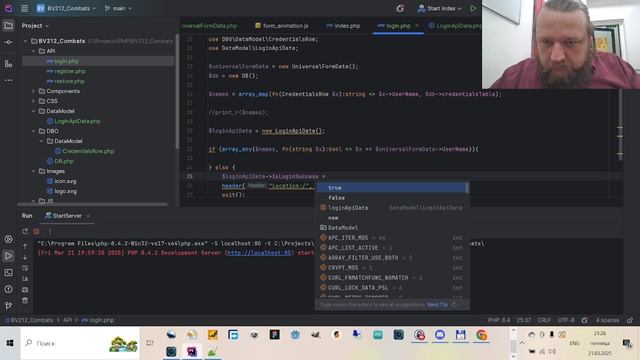Rerun the StartServer configuration
This screenshot has width=640, height=360.
click(25, 231)
